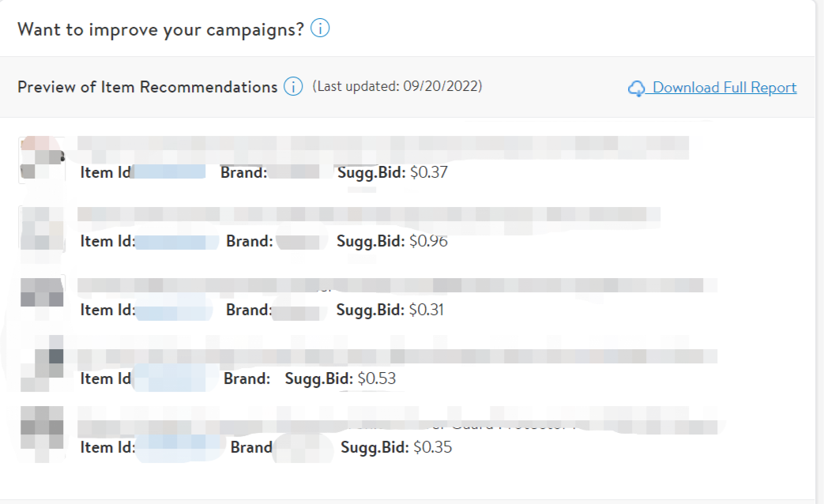Click the cloud download icon
Image resolution: width=824 pixels, height=504 pixels.
pyautogui.click(x=637, y=88)
